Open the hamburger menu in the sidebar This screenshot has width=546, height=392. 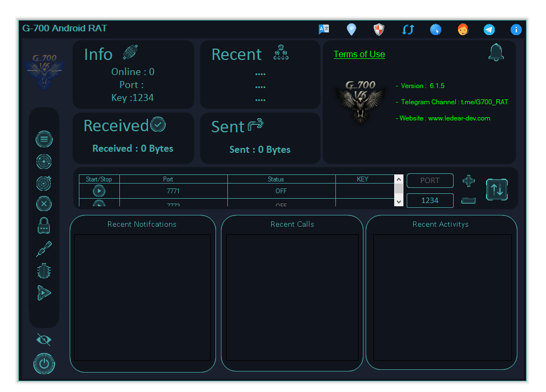pyautogui.click(x=44, y=139)
